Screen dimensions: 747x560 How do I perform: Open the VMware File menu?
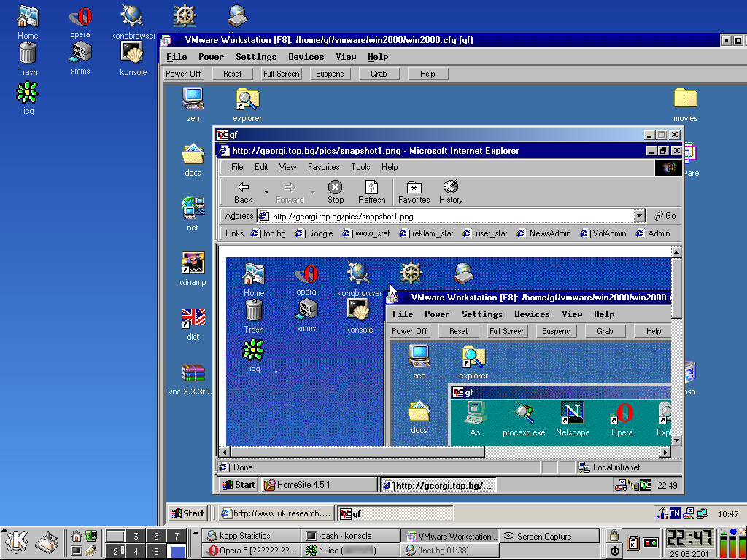177,57
